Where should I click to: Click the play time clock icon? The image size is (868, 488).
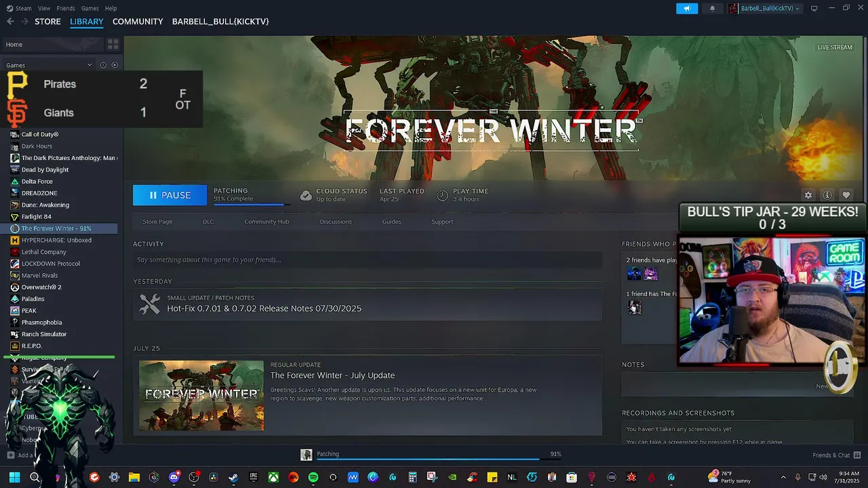point(442,195)
